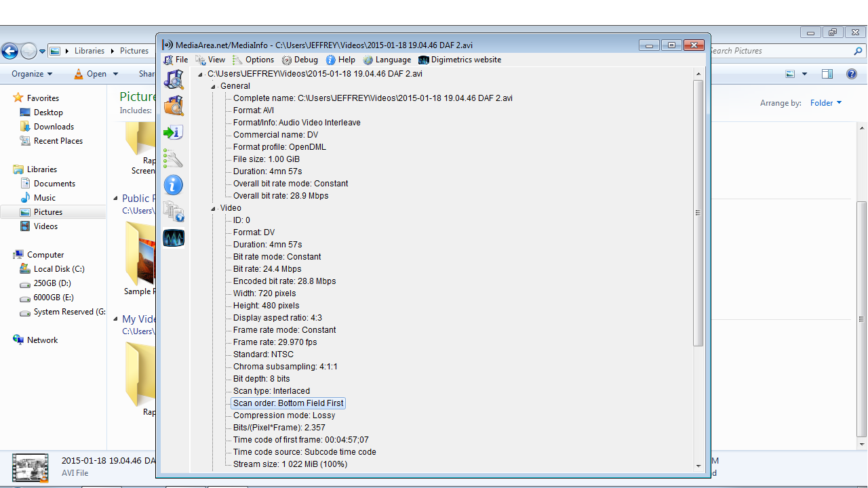Select Recent Places in Favorites
Screen dimensions: 868x488
tap(58, 141)
